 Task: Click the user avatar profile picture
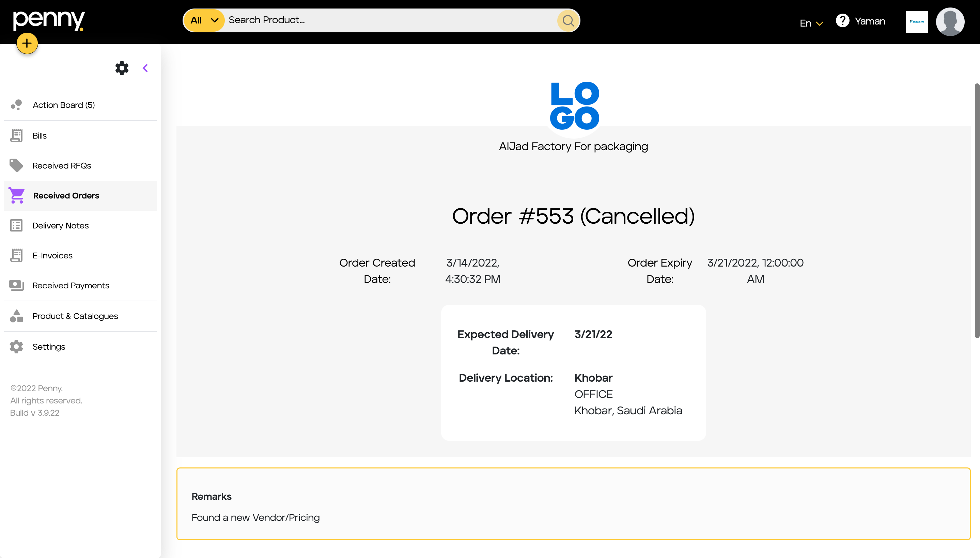click(x=950, y=21)
